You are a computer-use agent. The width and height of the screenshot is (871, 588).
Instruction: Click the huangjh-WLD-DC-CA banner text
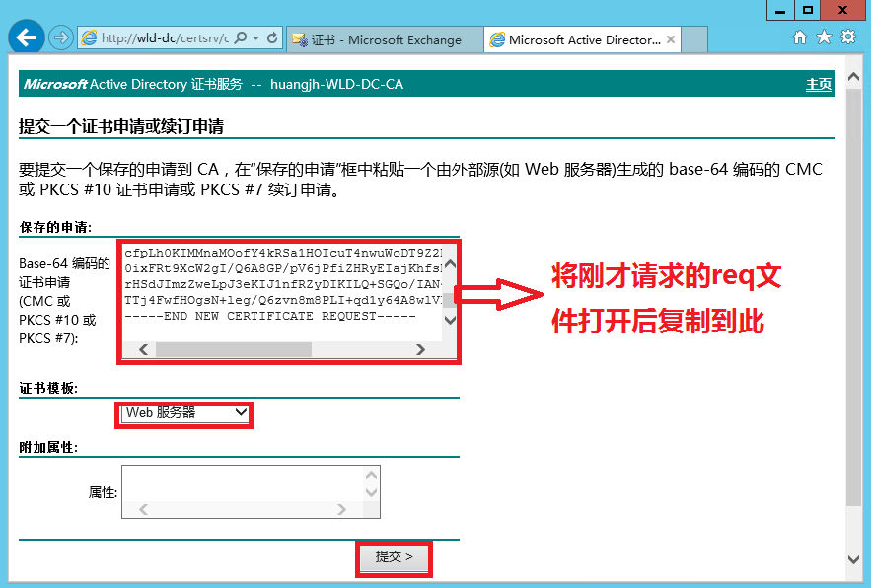click(x=336, y=84)
